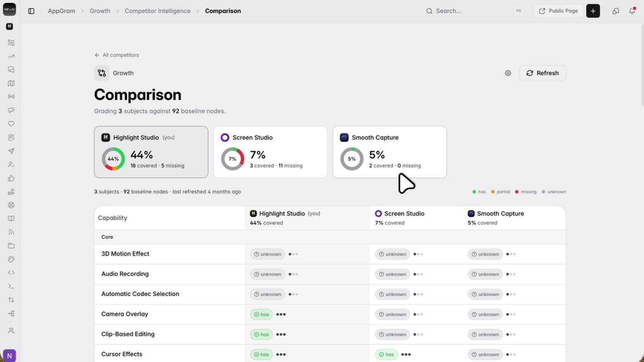644x362 pixels.
Task: Click the Core section row
Action: (x=330, y=237)
